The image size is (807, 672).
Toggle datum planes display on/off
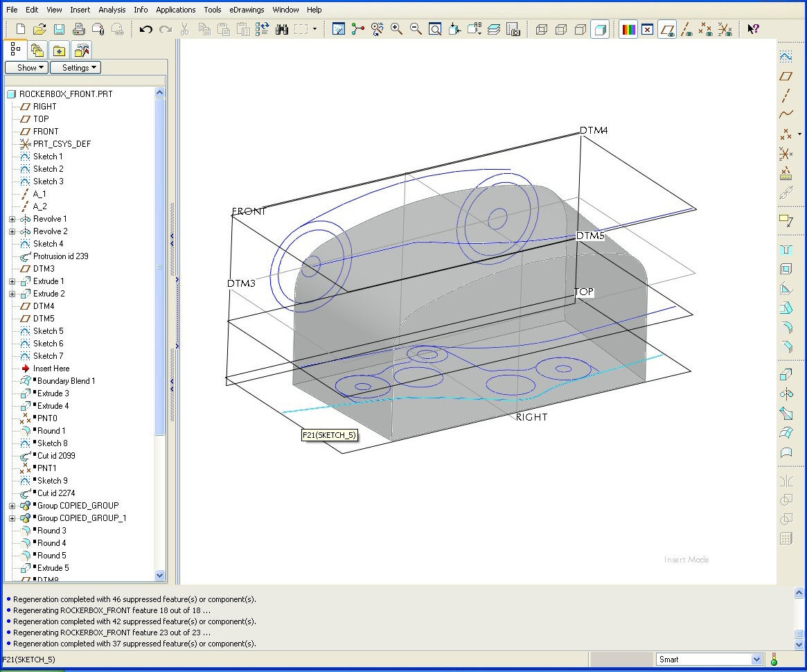coord(667,29)
